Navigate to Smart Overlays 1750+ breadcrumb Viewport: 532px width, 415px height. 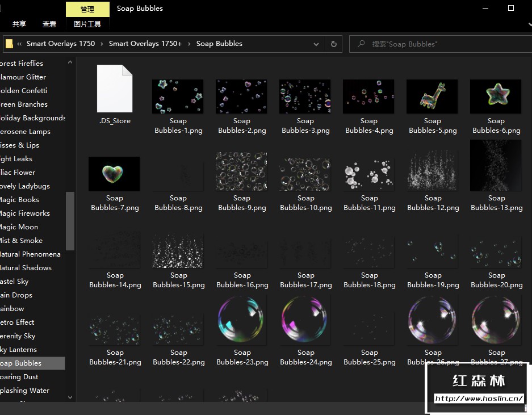pos(145,44)
